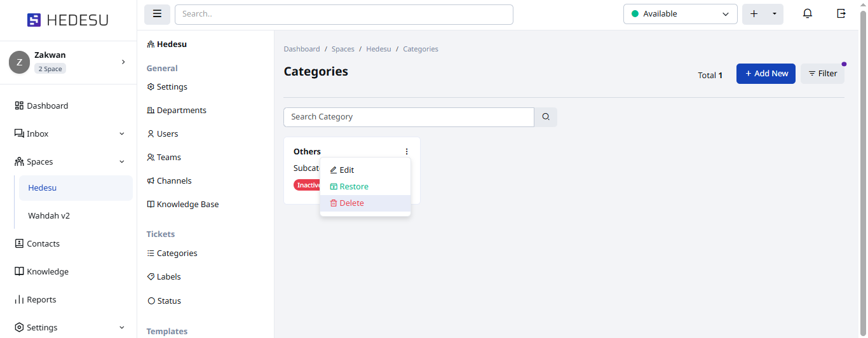The image size is (868, 338).
Task: Choose Delete from the context menu
Action: [x=351, y=203]
